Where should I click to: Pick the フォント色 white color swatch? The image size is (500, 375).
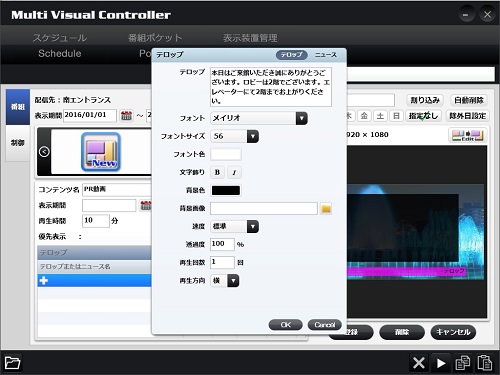point(226,154)
